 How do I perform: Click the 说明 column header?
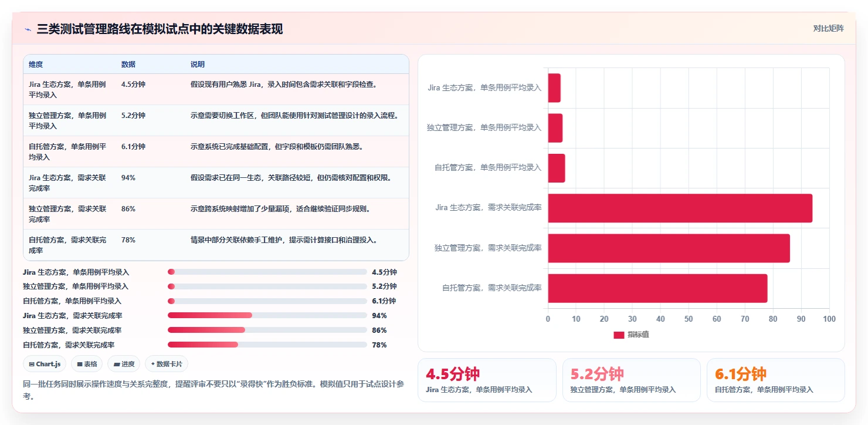point(198,64)
